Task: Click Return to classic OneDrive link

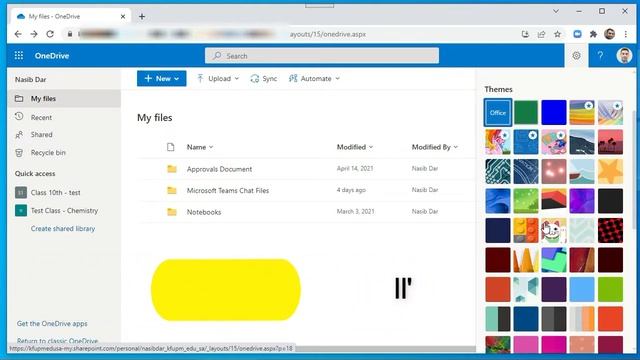Action: 57,341
